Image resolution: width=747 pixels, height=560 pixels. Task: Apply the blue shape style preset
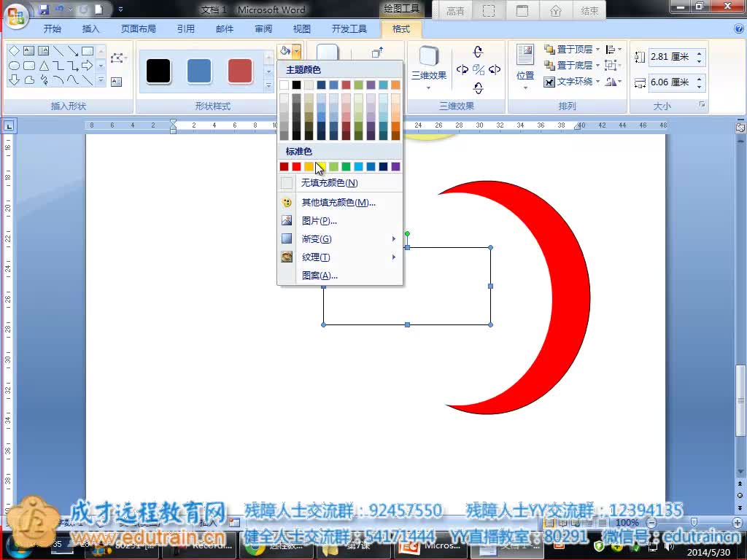pos(199,71)
